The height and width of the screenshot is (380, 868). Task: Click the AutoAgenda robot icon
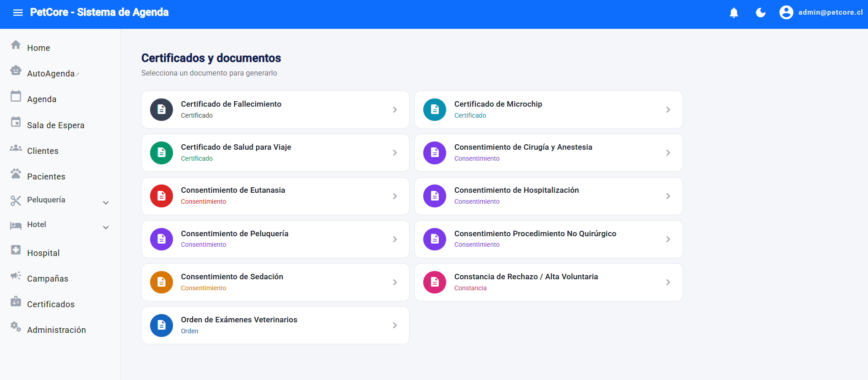[16, 70]
